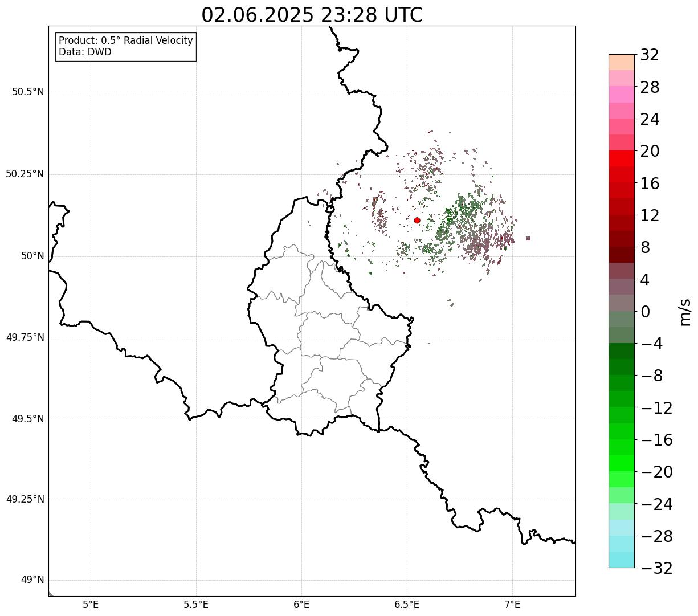Click the colorbar label '−24'
Viewport: 698px width, 616px height.
click(656, 505)
